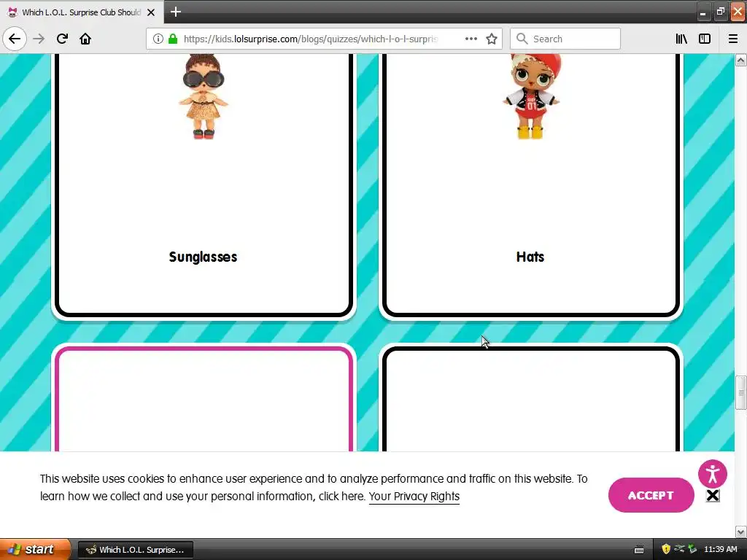Click the safely remove hardware tray icon

[693, 549]
